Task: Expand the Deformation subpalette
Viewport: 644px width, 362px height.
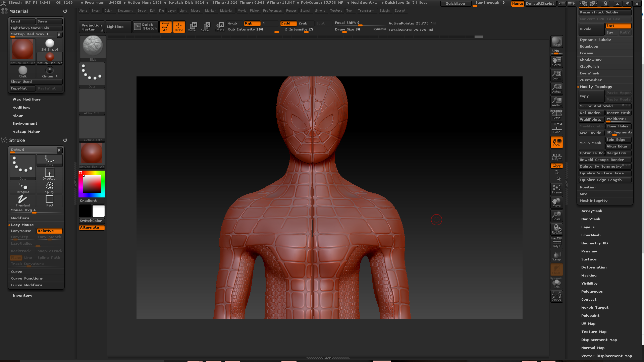Action: pyautogui.click(x=594, y=267)
